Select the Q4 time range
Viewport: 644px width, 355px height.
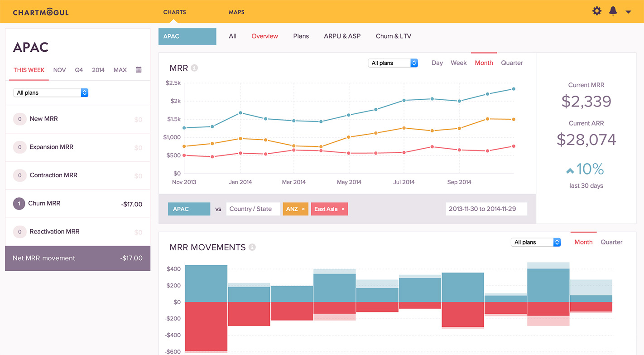pyautogui.click(x=79, y=70)
